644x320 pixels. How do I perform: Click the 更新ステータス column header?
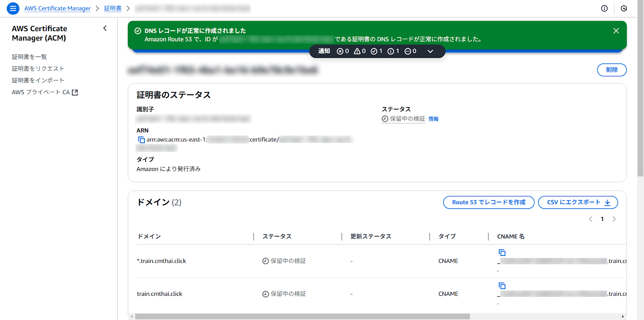click(x=371, y=236)
